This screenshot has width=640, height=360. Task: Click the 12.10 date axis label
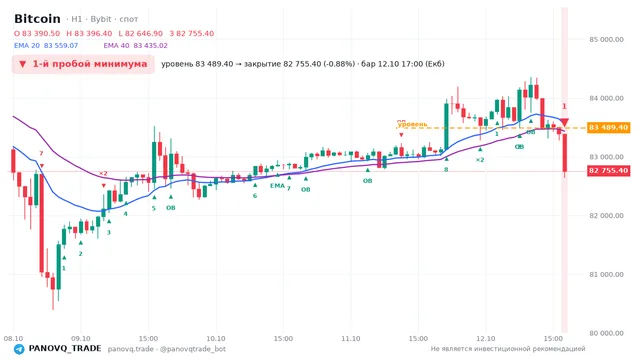click(486, 339)
